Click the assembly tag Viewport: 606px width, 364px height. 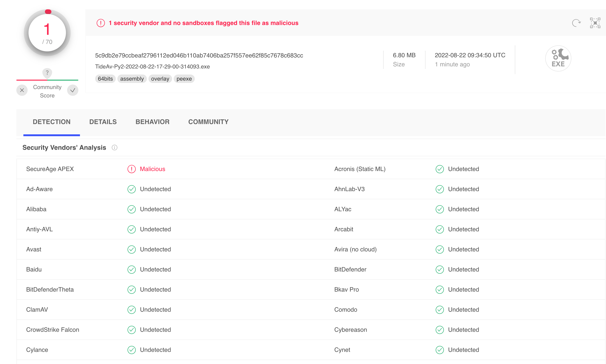pos(132,79)
